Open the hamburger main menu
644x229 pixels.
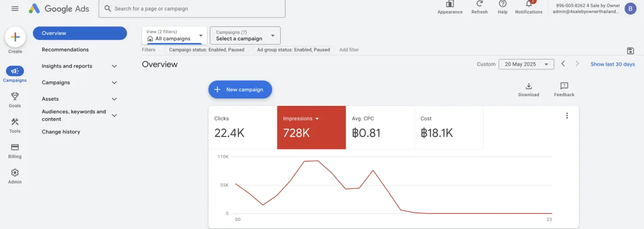pyautogui.click(x=14, y=9)
